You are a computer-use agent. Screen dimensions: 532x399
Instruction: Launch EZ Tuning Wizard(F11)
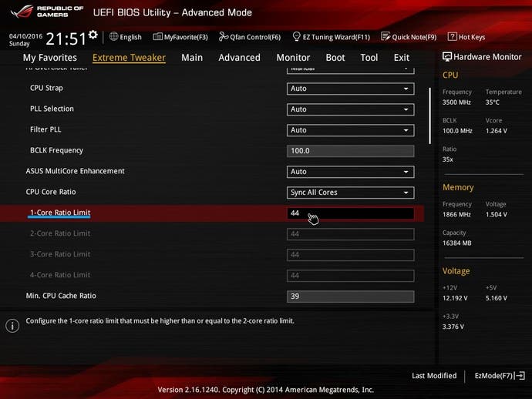tap(331, 37)
